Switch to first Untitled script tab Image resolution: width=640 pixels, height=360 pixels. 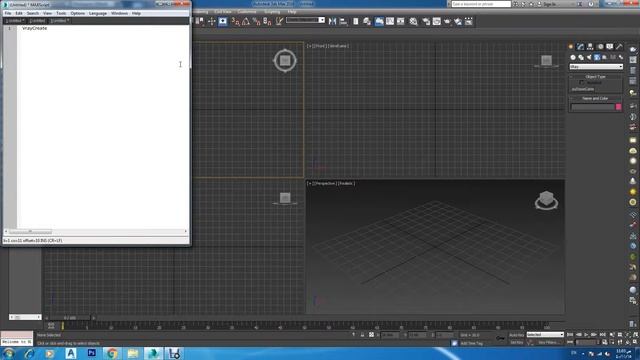click(x=15, y=20)
